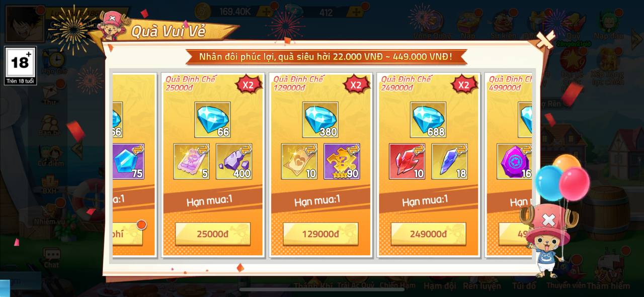Screen dimensions: 644x297
Task: Add more diamonds beside 412
Action: 356,11
